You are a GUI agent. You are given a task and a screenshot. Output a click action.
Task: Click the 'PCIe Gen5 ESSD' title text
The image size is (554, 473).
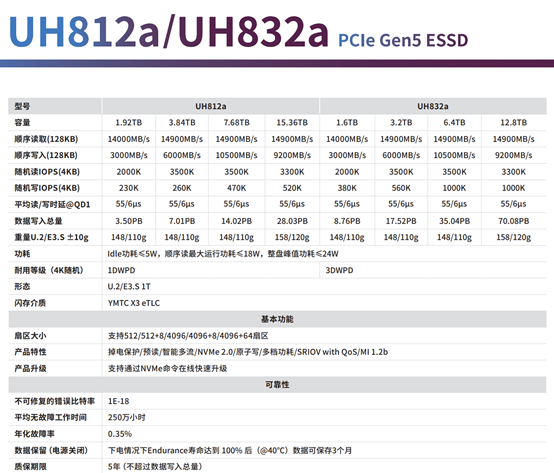pyautogui.click(x=403, y=41)
